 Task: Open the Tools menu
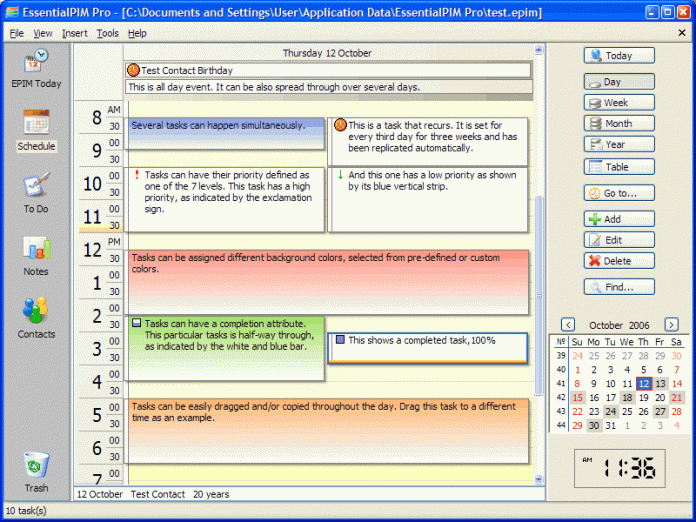tap(107, 33)
